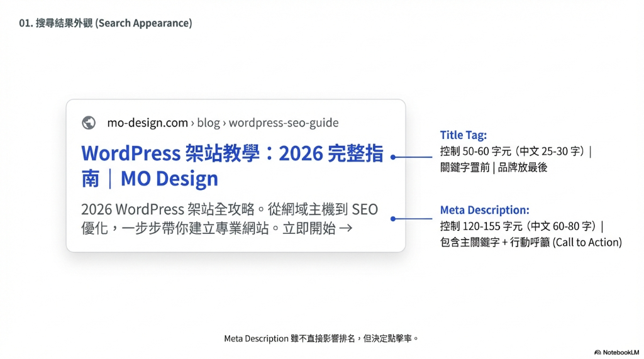
Task: Click the 控制 120-155 字元 guideline line
Action: click(521, 226)
